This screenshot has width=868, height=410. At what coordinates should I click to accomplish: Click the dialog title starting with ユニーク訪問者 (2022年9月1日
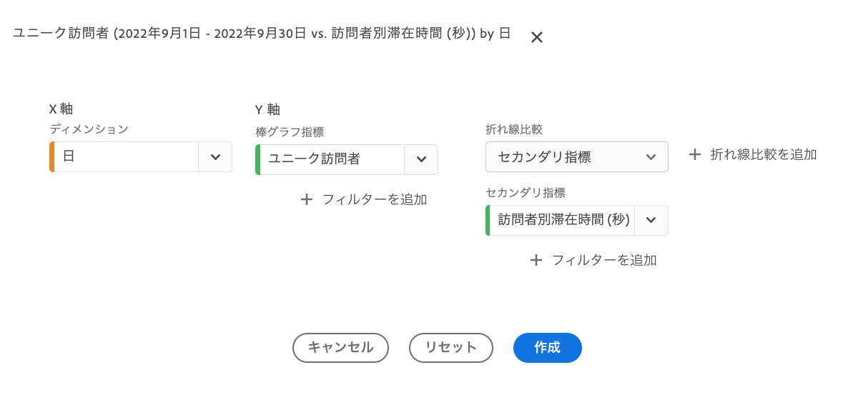coord(262,34)
